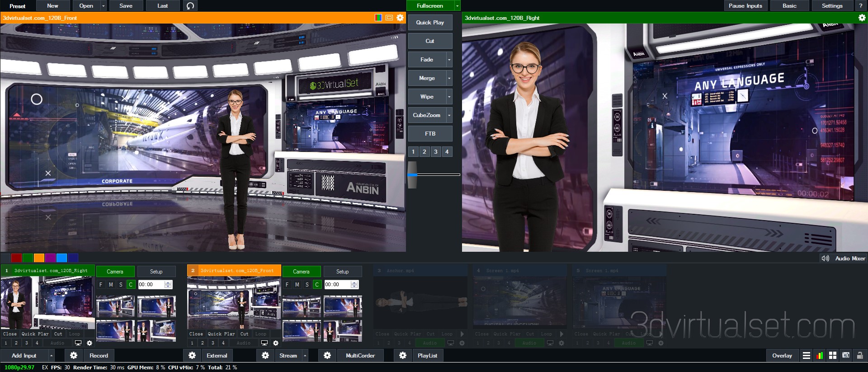Open Settings in the top bar
Viewport: 868px width, 372px height.
(x=832, y=6)
